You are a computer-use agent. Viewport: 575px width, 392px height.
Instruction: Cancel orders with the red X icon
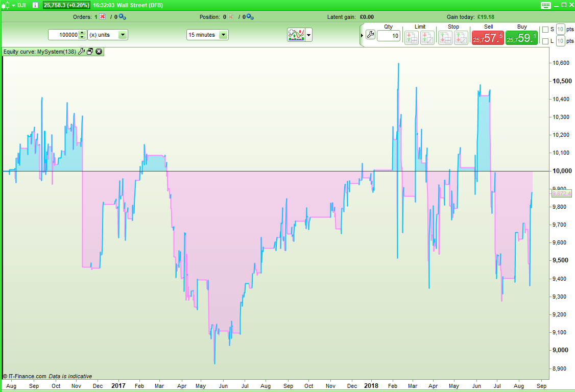pyautogui.click(x=103, y=17)
